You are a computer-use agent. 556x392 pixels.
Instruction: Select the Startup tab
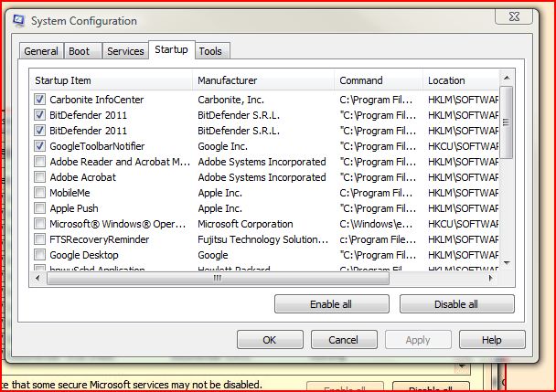pyautogui.click(x=171, y=49)
